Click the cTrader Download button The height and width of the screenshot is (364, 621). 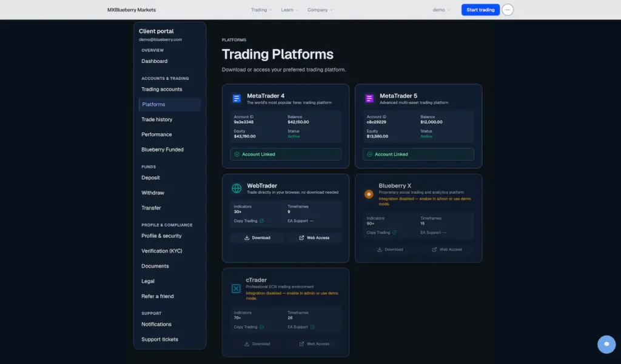pos(257,344)
